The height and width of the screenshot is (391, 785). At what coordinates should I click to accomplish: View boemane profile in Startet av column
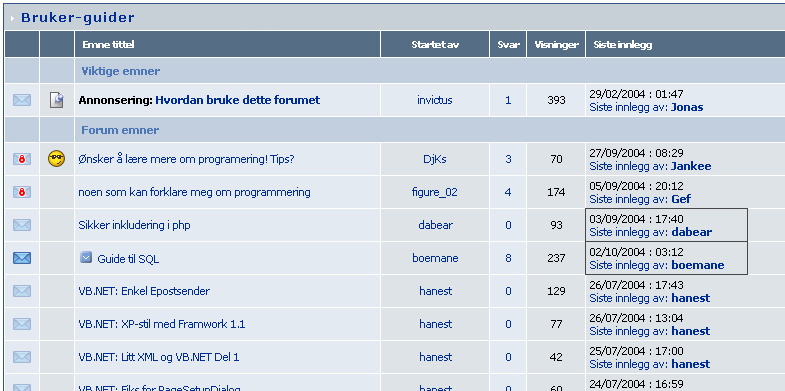435,258
